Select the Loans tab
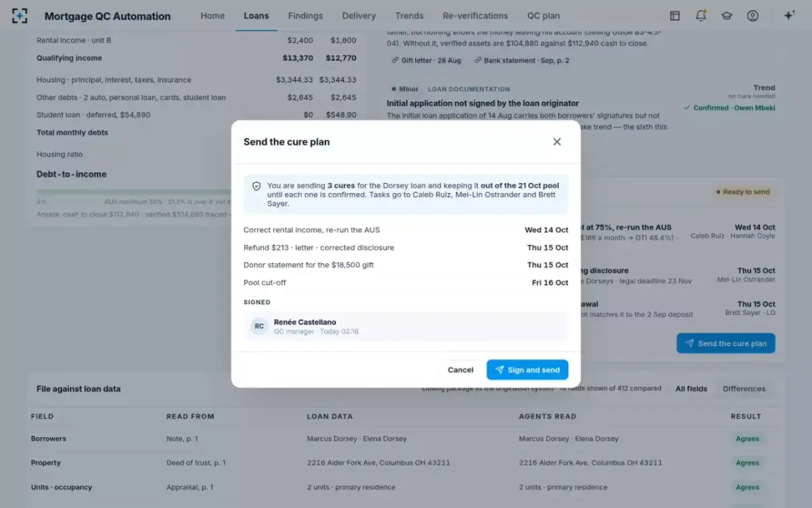This screenshot has height=508, width=812. [256, 16]
